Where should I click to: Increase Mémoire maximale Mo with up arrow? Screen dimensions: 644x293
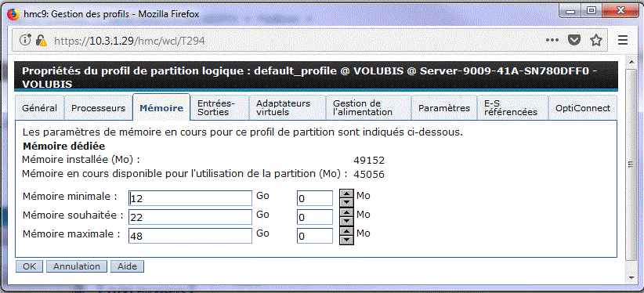[x=347, y=231]
